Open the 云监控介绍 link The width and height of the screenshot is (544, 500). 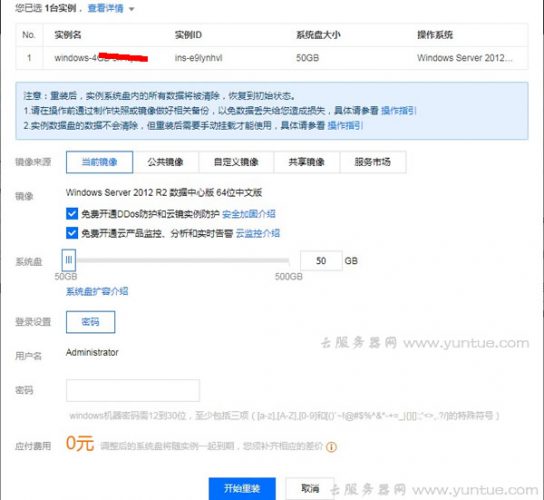click(x=258, y=233)
